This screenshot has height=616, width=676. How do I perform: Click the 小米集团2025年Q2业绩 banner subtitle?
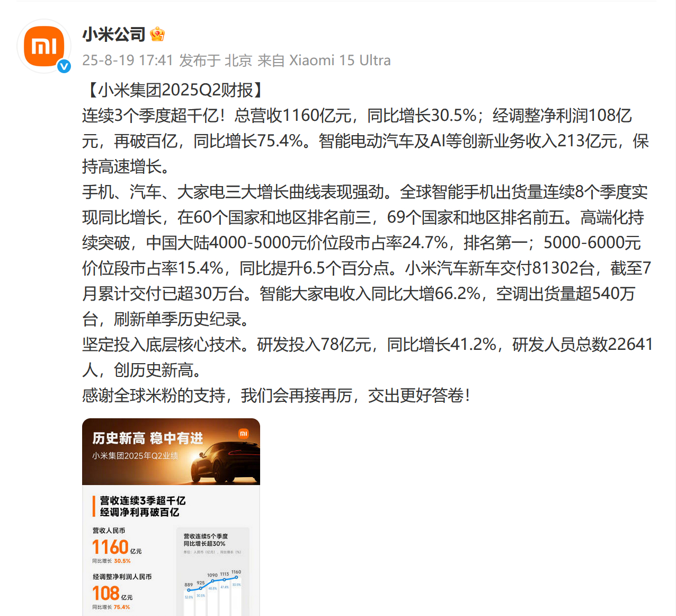point(135,456)
